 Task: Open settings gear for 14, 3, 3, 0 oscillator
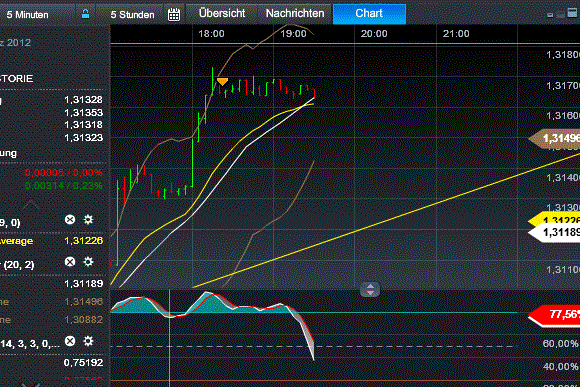(x=88, y=341)
